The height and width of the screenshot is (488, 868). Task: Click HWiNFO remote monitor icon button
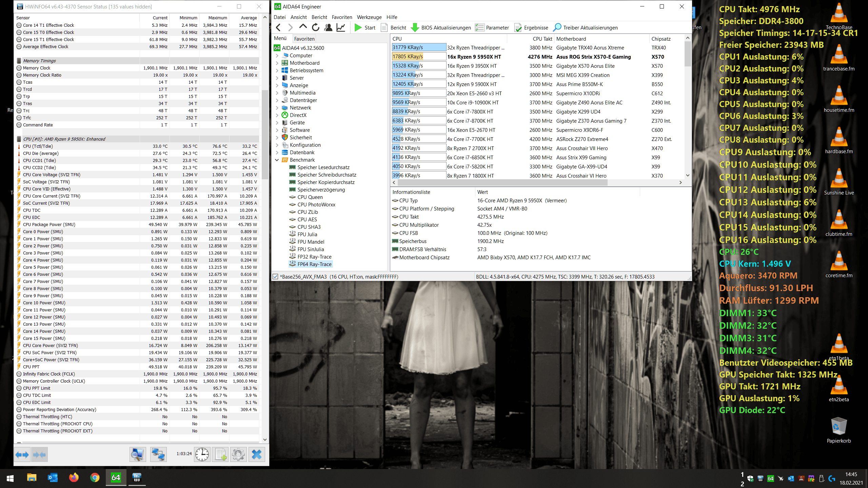point(138,454)
